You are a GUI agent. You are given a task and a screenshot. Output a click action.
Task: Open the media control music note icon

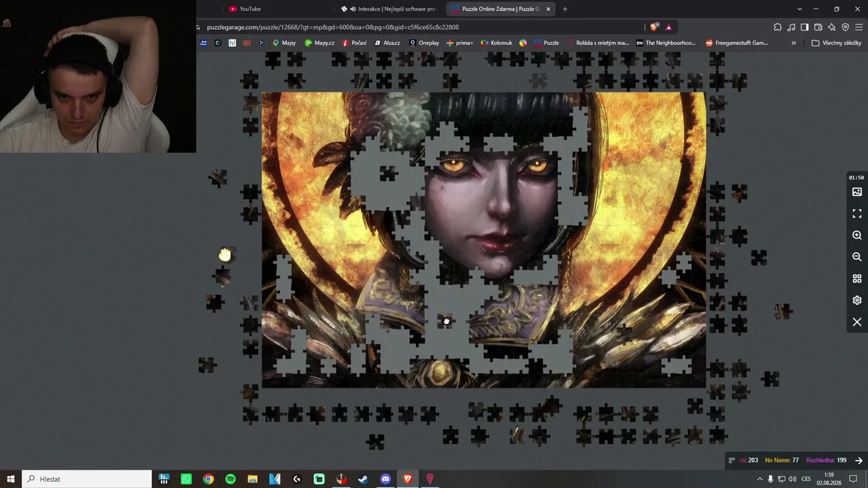point(791,27)
